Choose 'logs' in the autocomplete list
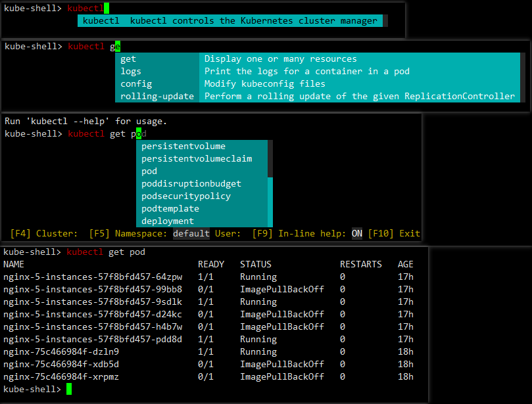 (130, 71)
